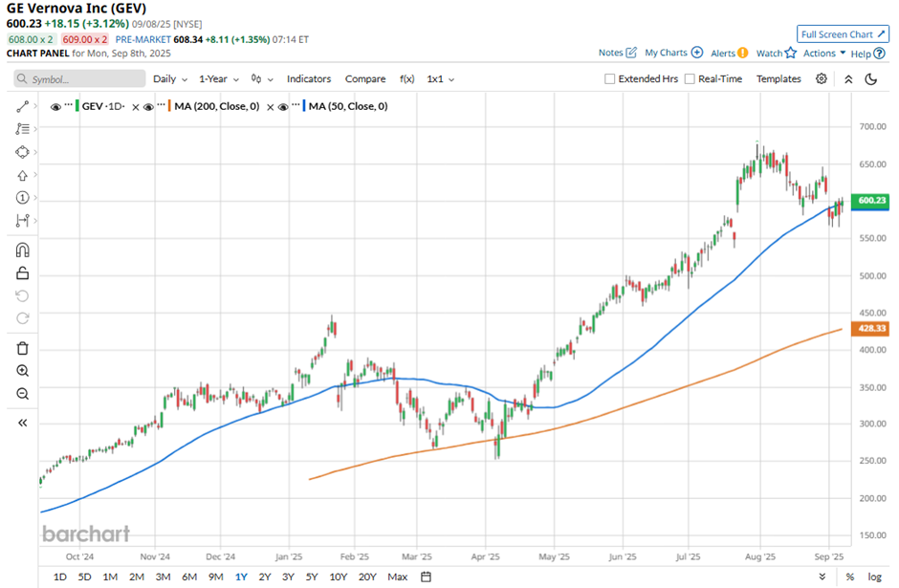This screenshot has width=899, height=588.
Task: Open chart settings gear
Action: [x=821, y=79]
